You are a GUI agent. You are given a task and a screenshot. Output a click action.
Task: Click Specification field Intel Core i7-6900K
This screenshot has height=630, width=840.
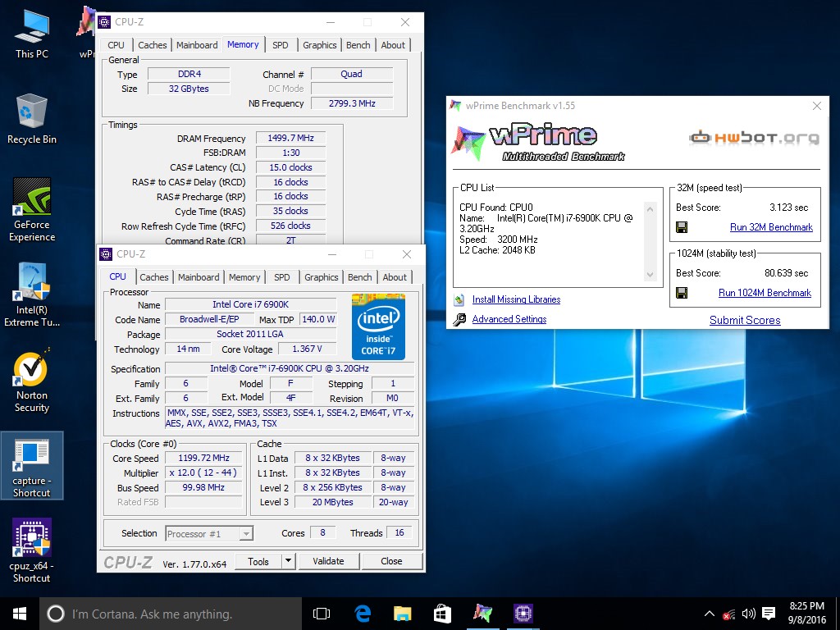point(290,368)
